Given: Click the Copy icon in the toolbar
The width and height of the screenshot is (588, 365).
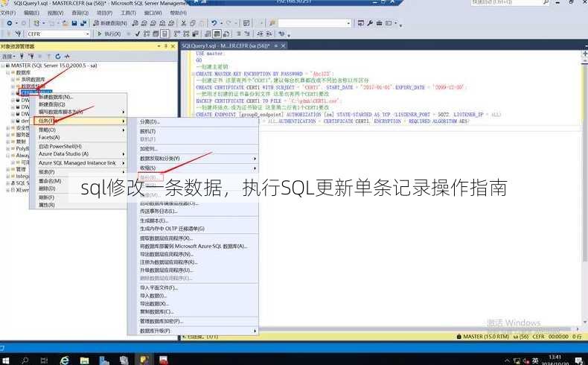Looking at the screenshot, I should (x=192, y=23).
